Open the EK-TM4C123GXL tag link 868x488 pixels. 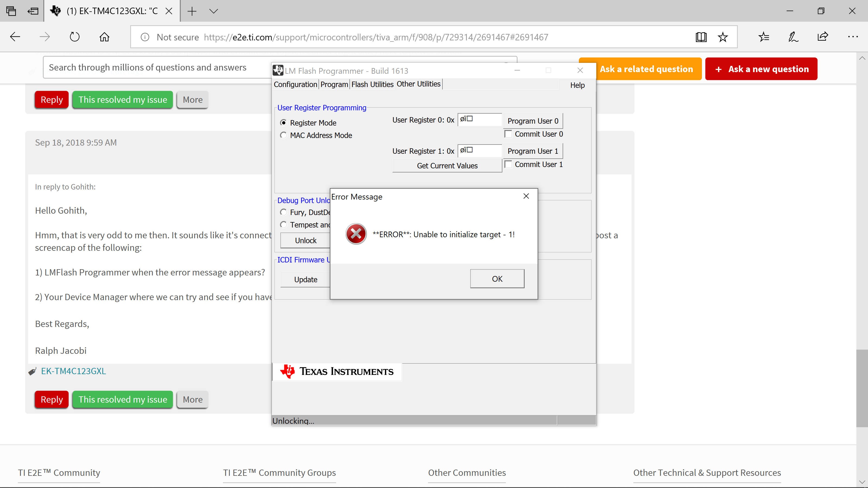pyautogui.click(x=74, y=371)
